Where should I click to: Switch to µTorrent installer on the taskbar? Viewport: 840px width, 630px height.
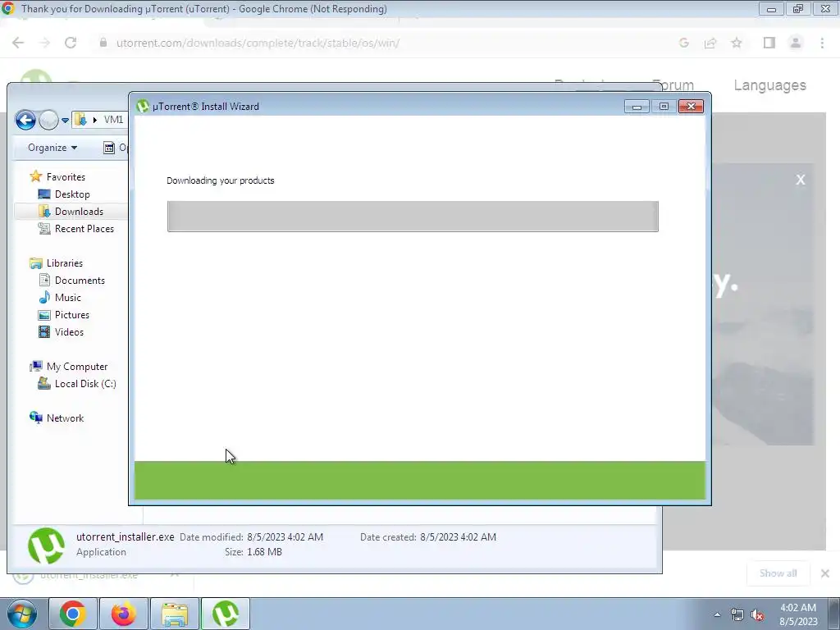226,614
